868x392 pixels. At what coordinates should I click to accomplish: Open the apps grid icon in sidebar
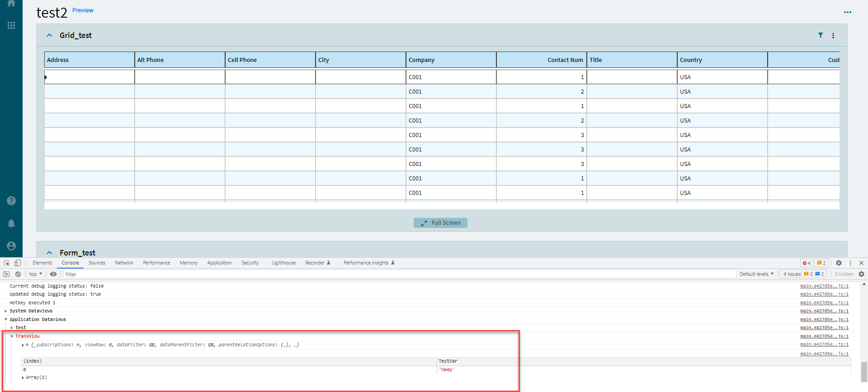click(11, 25)
